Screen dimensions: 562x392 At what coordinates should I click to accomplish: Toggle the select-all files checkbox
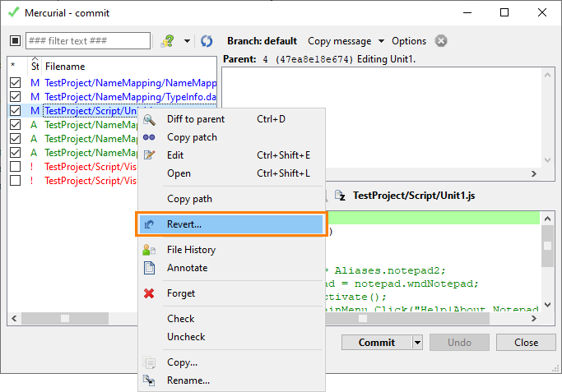(15, 41)
